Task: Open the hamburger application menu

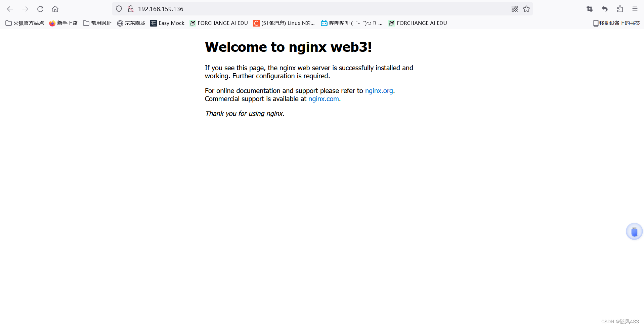Action: point(635,9)
